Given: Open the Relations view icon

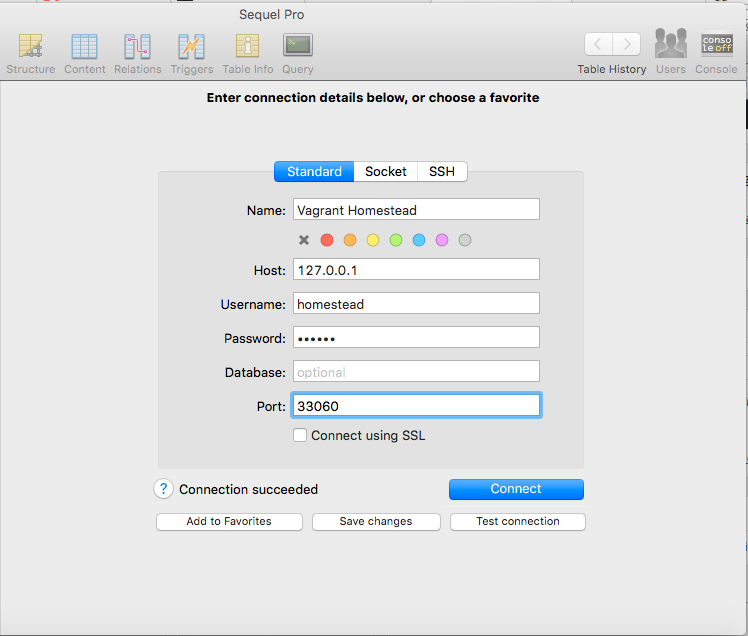Looking at the screenshot, I should coord(137,46).
